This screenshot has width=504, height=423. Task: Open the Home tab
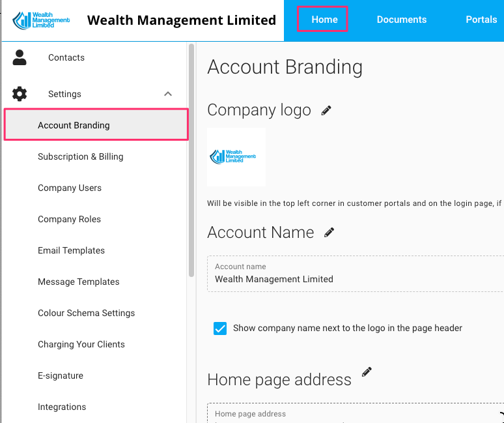coord(324,20)
